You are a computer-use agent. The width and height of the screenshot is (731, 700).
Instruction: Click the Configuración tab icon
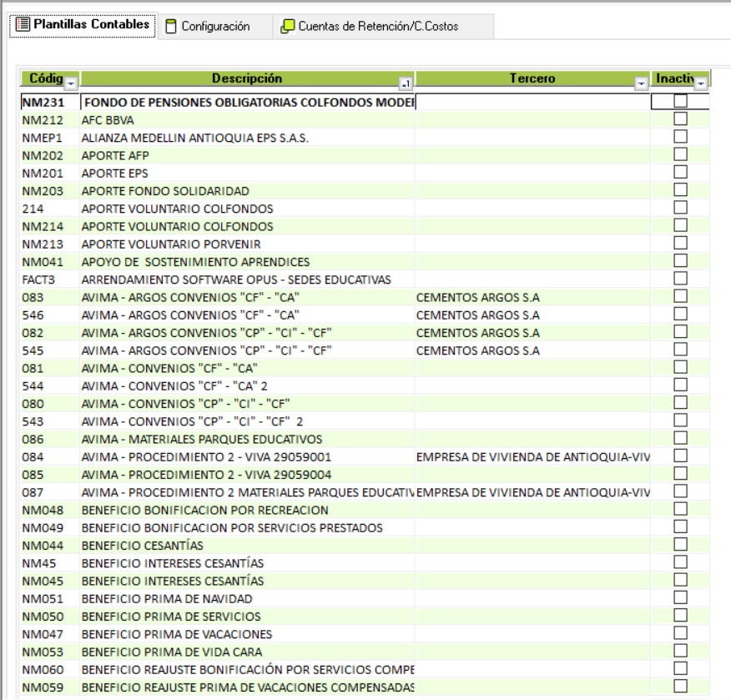point(171,26)
